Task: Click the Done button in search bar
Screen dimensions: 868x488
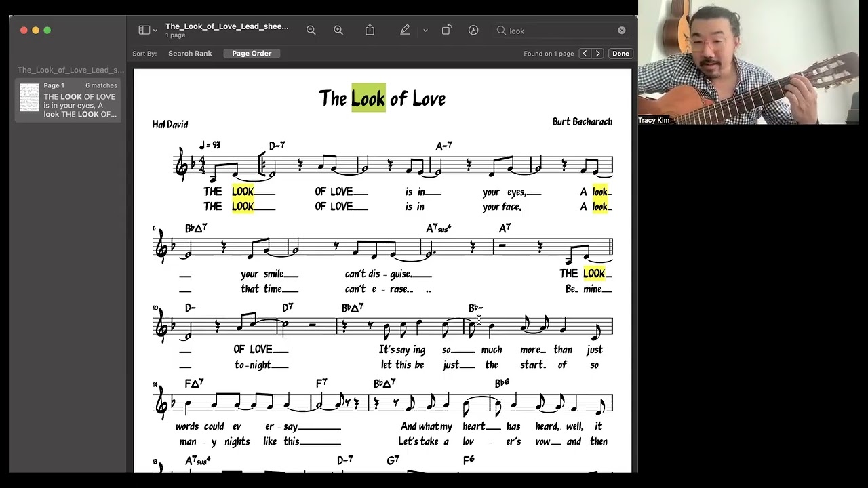Action: (x=620, y=53)
